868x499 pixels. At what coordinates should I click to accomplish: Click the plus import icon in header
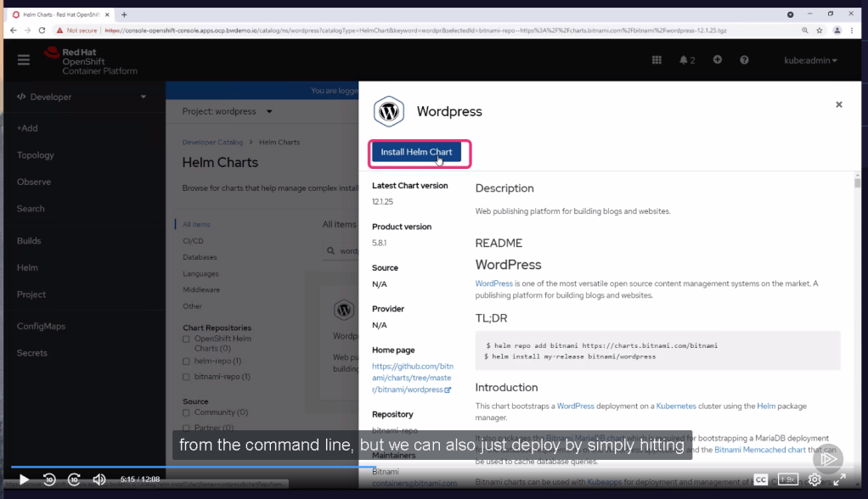coord(718,59)
